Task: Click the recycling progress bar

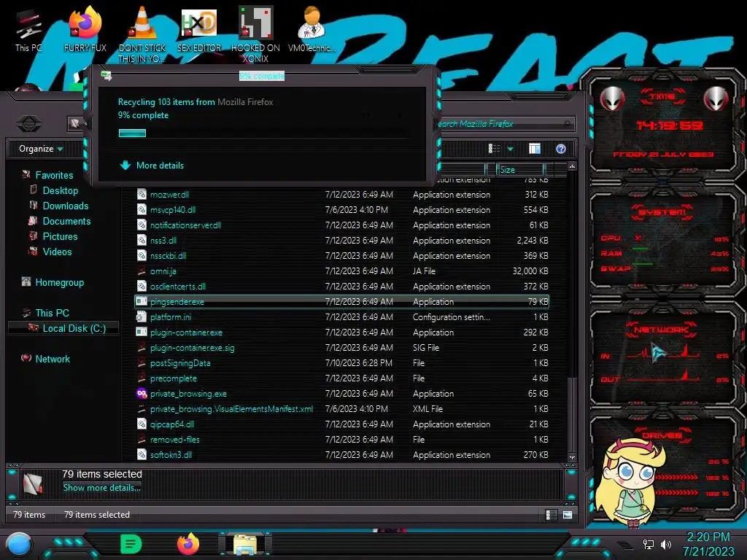Action: point(263,133)
